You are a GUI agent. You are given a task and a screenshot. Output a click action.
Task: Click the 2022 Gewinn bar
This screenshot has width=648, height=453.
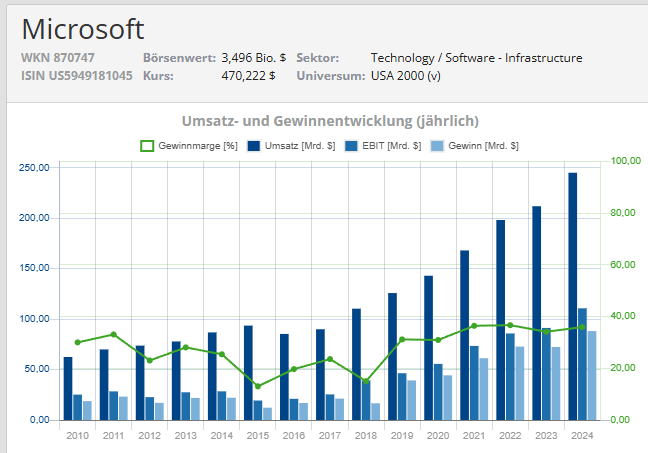[x=520, y=383]
